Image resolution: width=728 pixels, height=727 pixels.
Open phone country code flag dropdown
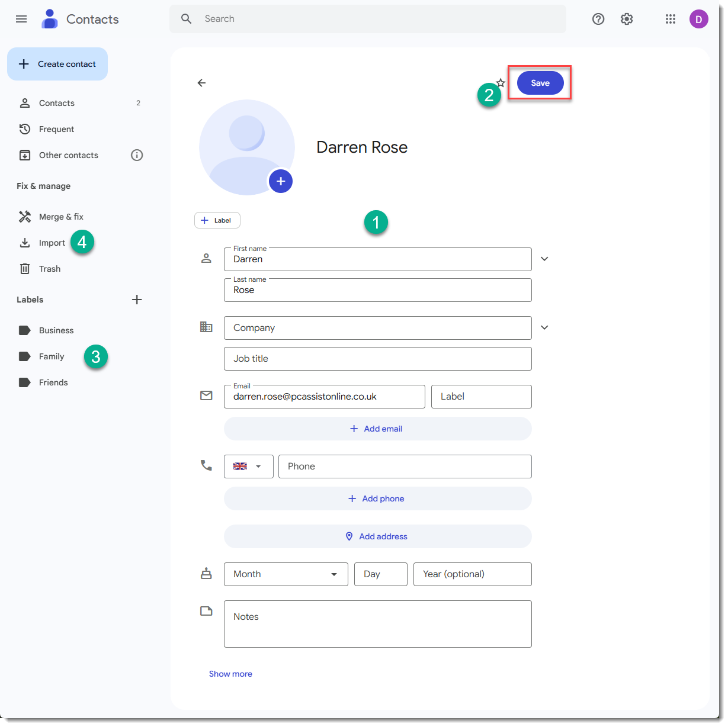(248, 467)
